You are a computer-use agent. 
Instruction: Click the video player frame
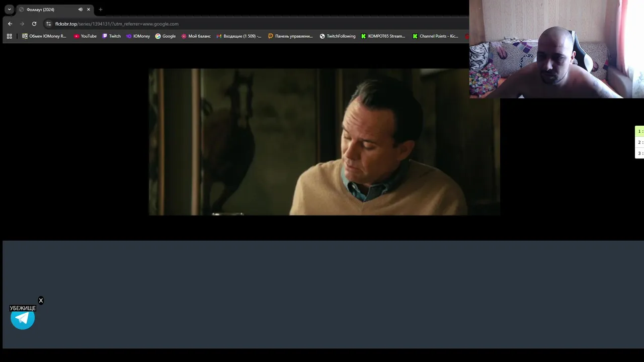(x=324, y=142)
